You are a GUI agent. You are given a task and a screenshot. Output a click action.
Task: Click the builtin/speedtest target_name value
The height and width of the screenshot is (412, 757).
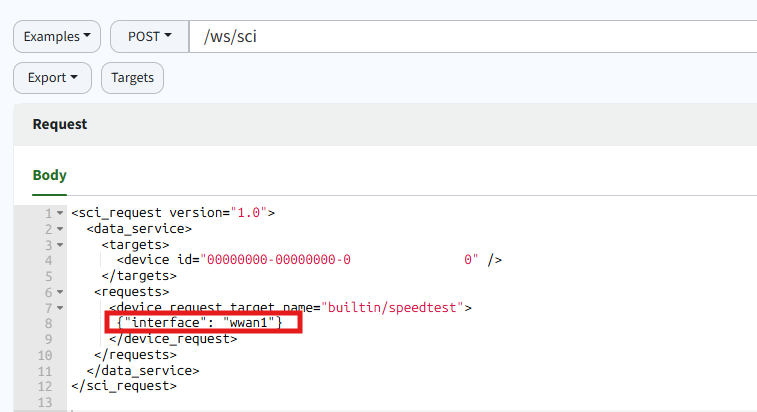pos(397,307)
